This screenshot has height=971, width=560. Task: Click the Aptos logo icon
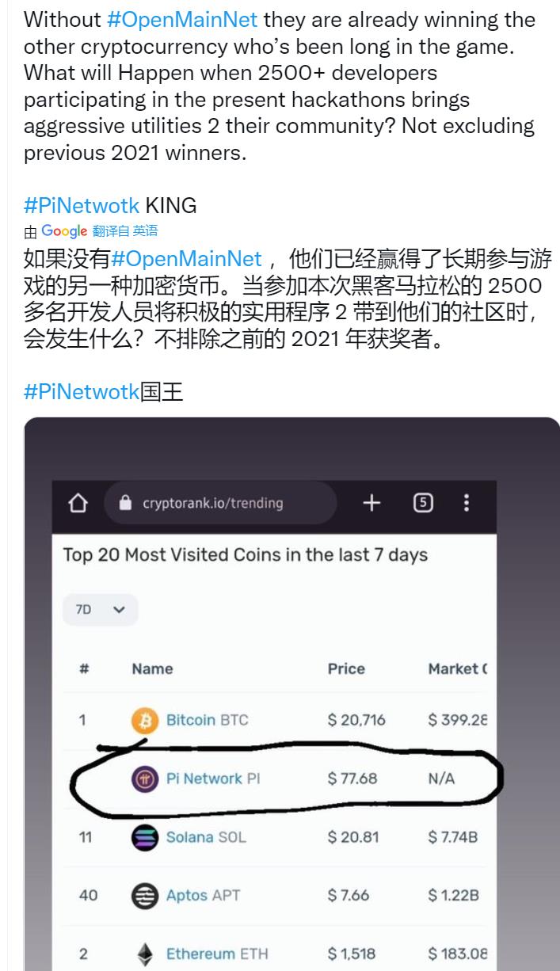[x=144, y=896]
